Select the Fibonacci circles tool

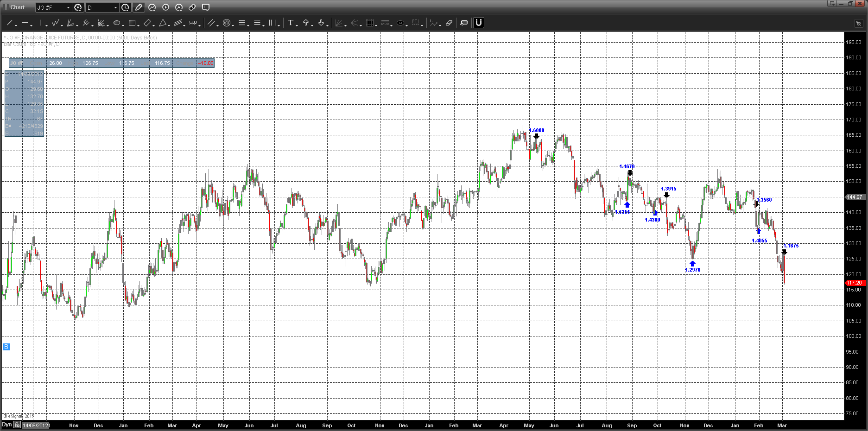(227, 23)
